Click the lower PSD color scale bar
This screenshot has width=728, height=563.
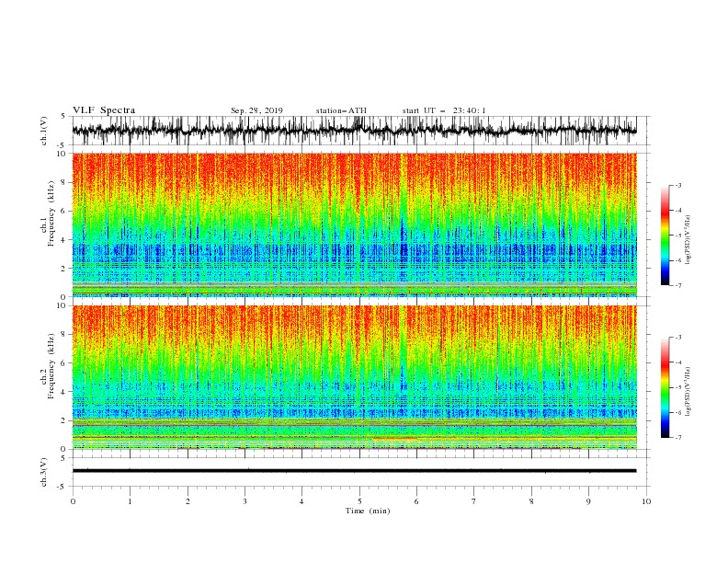[665, 387]
